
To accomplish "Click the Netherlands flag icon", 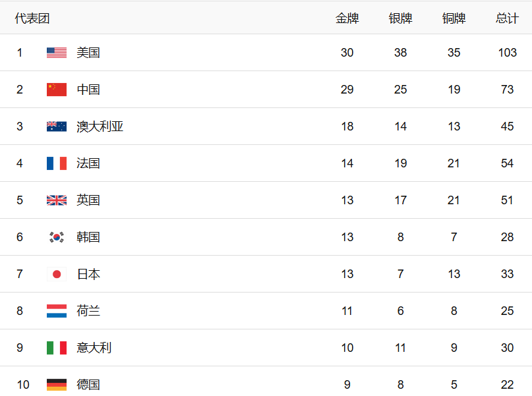I will 57,311.
